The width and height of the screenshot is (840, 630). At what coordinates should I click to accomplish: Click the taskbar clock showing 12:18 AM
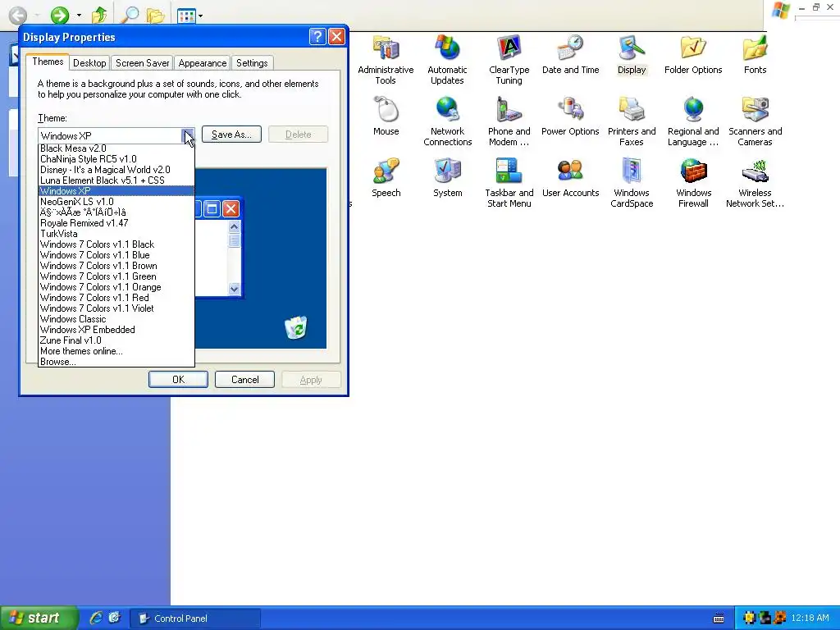click(810, 619)
